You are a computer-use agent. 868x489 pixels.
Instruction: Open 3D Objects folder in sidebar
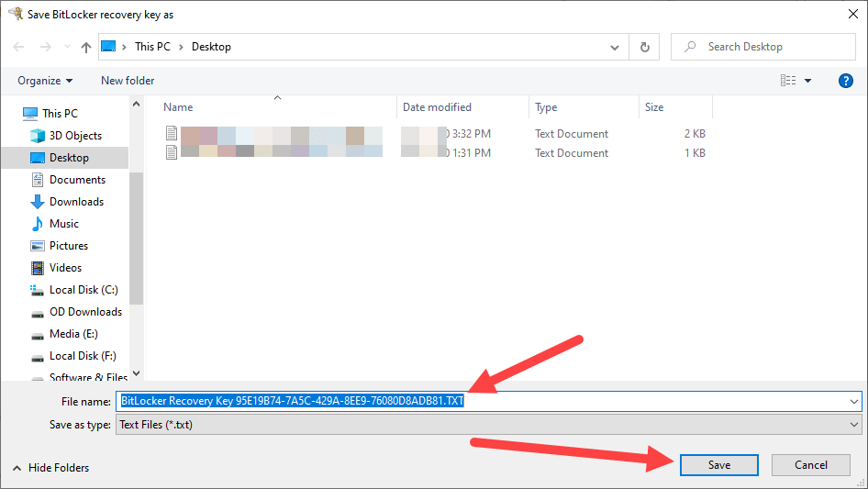pyautogui.click(x=75, y=136)
